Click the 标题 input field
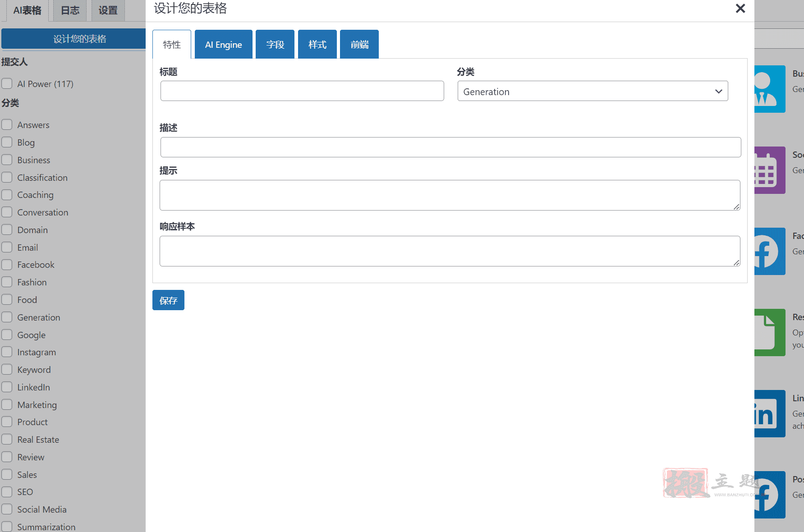 [x=302, y=91]
